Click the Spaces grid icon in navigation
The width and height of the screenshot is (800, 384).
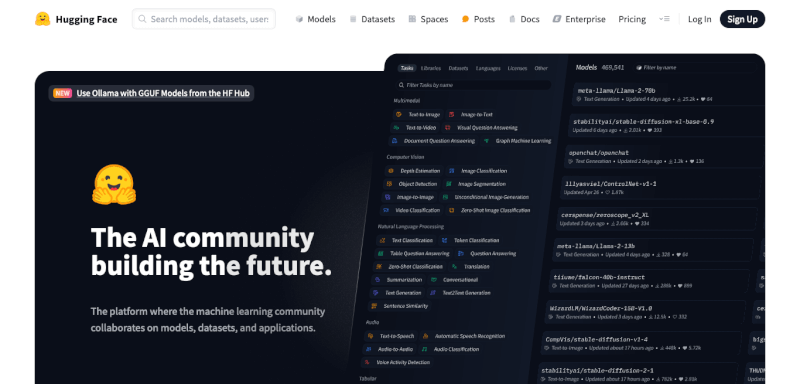point(412,19)
